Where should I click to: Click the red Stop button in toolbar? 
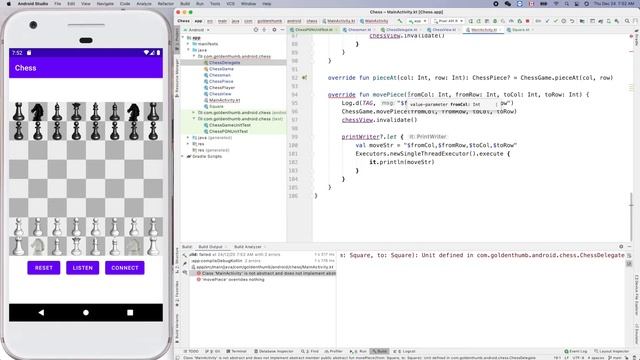click(527, 21)
